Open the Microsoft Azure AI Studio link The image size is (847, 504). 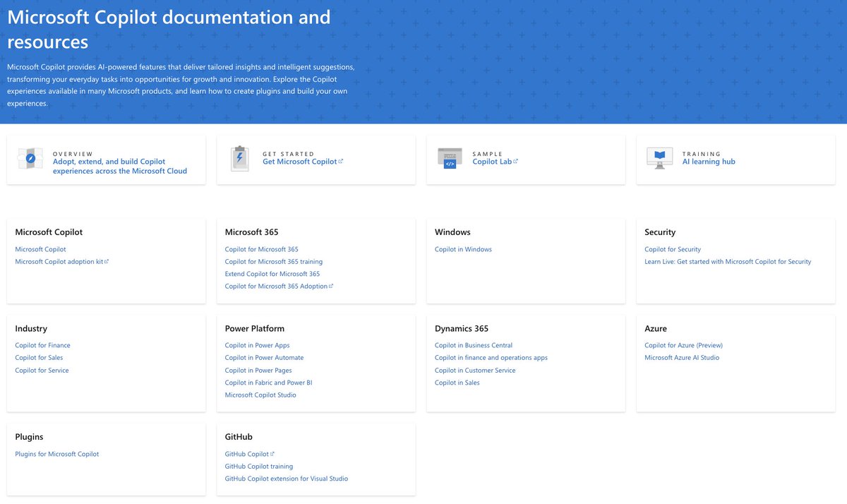coord(682,358)
